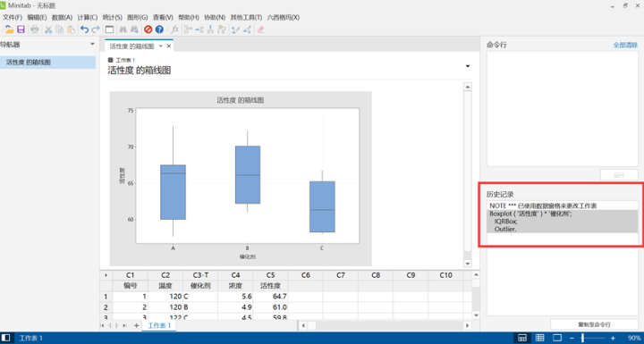Click the Print icon in the toolbar
Image resolution: width=644 pixels, height=344 pixels.
[35, 29]
